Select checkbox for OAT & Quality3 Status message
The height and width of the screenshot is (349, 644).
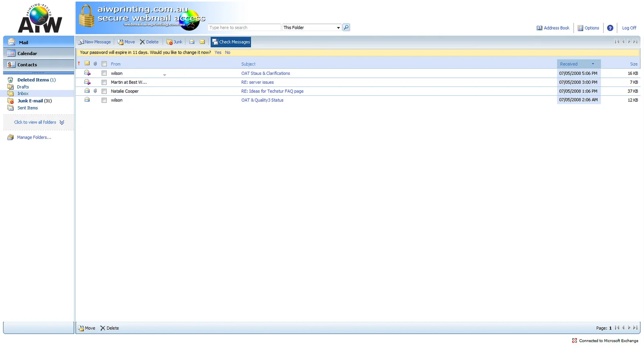click(x=104, y=100)
